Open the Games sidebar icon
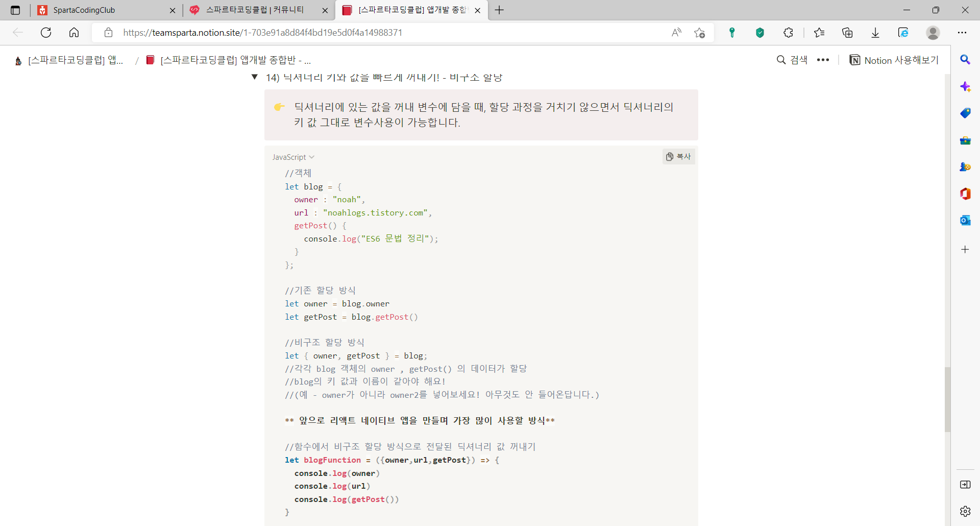Image resolution: width=980 pixels, height=526 pixels. (965, 167)
